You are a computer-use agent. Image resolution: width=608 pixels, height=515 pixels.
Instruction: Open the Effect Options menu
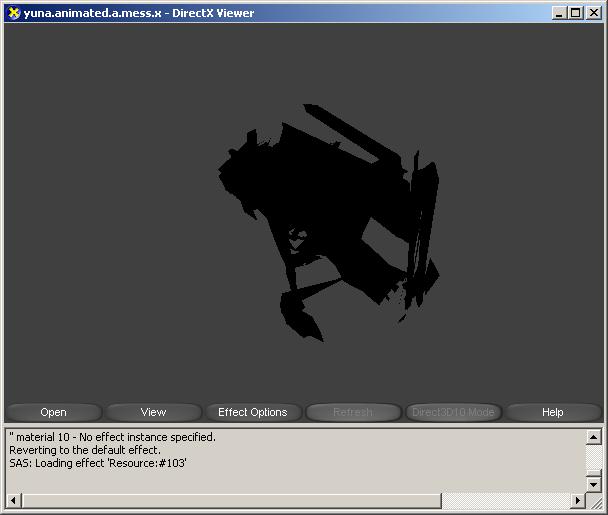coord(253,412)
